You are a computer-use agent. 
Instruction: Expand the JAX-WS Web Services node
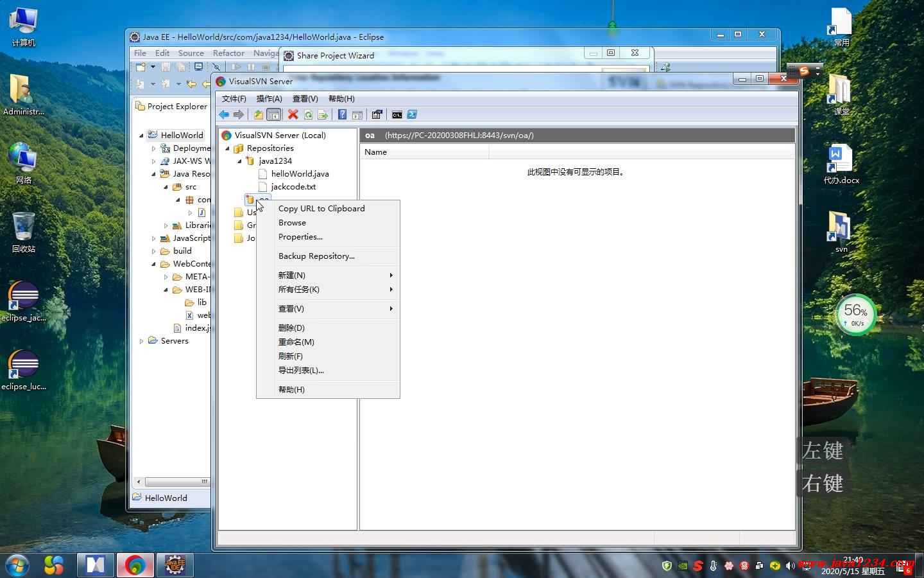click(x=153, y=161)
